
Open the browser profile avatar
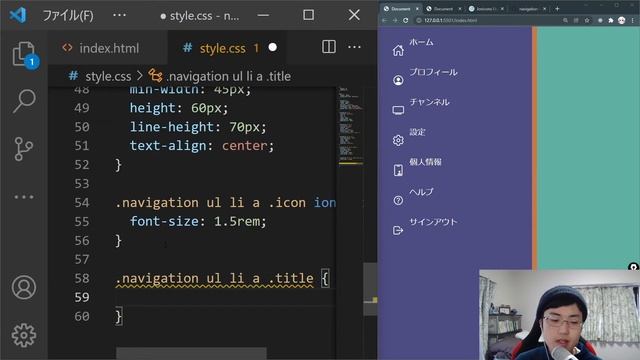click(x=622, y=20)
